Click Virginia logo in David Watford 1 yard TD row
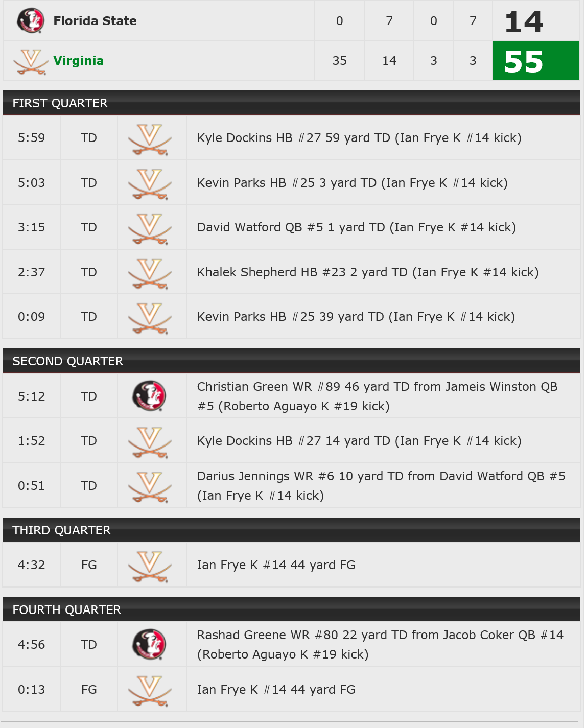Image resolution: width=586 pixels, height=728 pixels. click(150, 228)
